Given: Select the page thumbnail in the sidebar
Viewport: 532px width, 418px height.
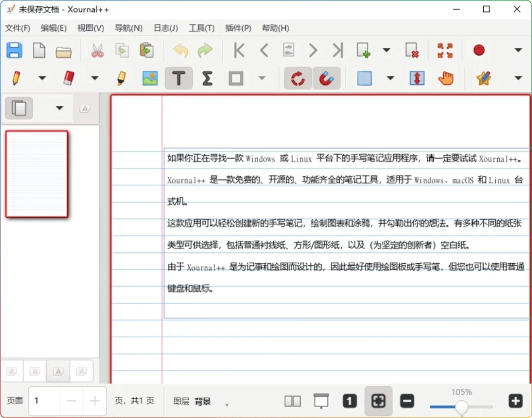Looking at the screenshot, I should point(36,173).
